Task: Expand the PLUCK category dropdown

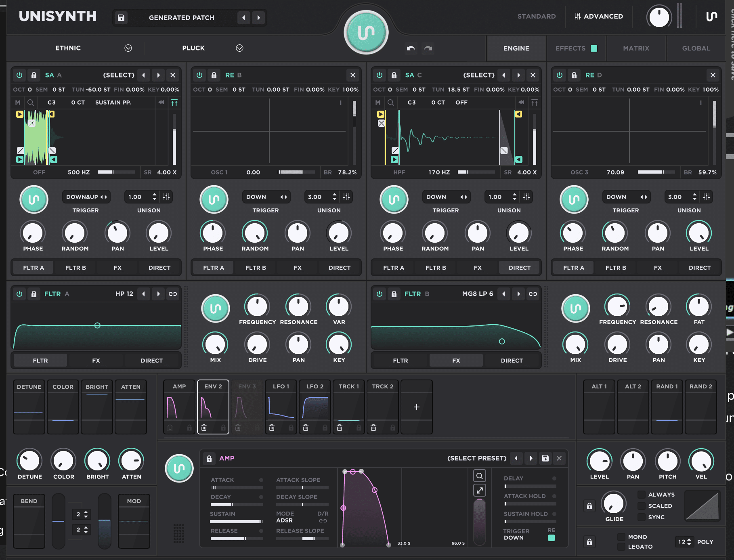Action: [x=239, y=48]
